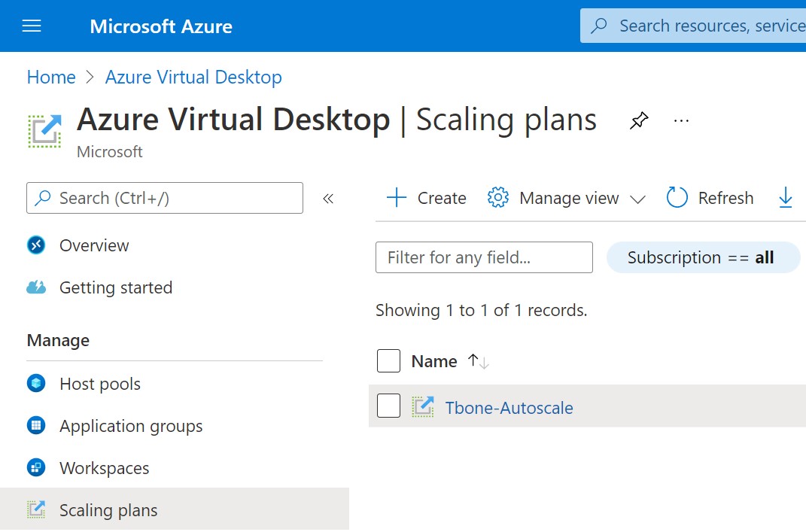Open the Overview menu item
Viewport: 806px width, 532px height.
pyautogui.click(x=94, y=246)
